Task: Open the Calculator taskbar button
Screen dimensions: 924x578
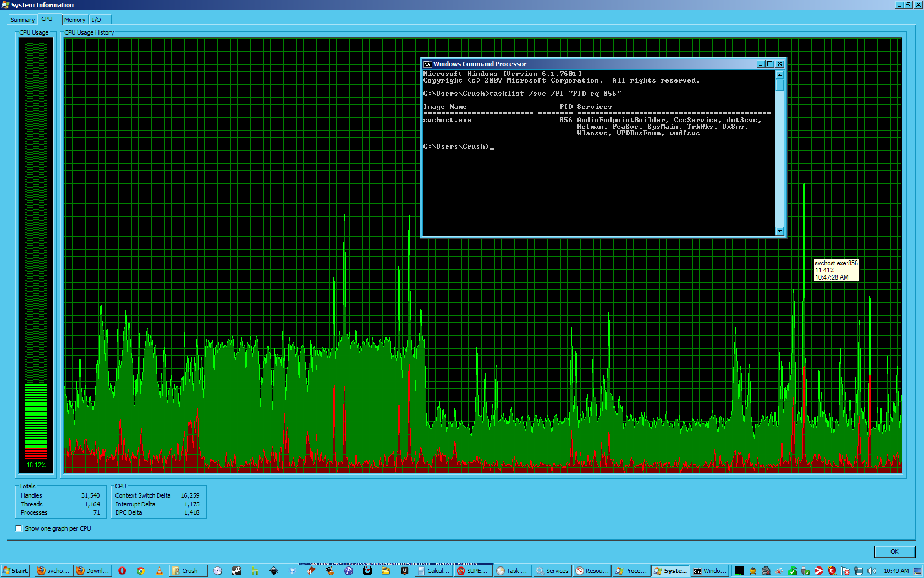Action: tap(433, 571)
